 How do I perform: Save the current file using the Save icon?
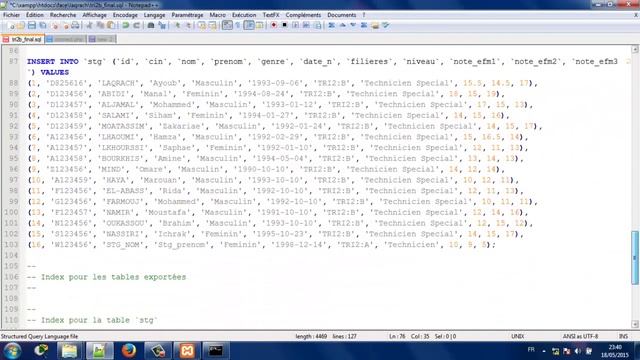coord(32,26)
